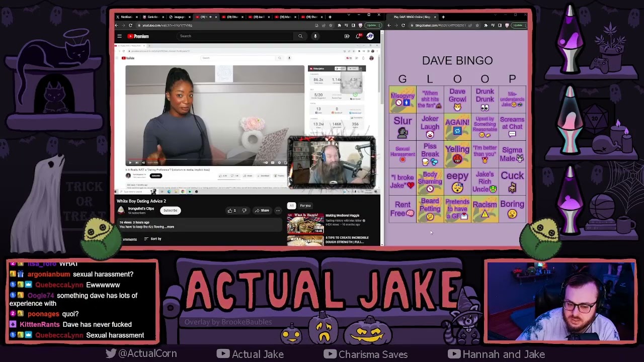Toggle the Slur bingo square
The height and width of the screenshot is (362, 644).
pos(403,127)
